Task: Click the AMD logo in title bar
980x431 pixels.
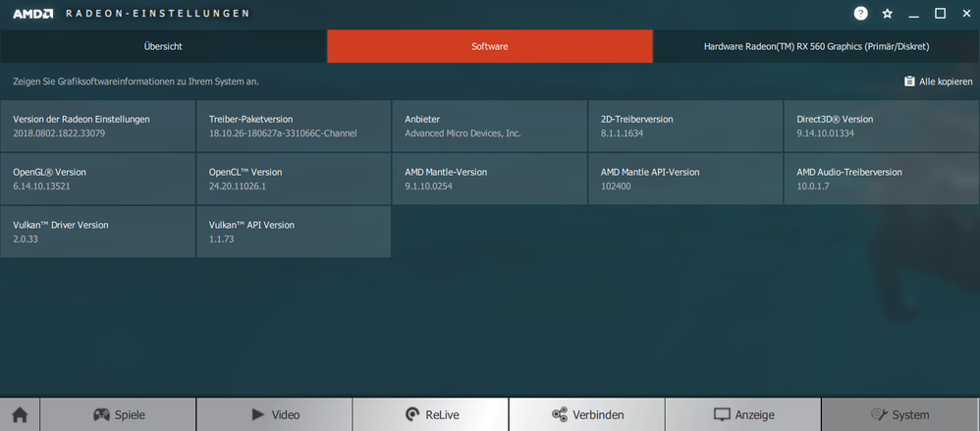Action: coord(32,13)
